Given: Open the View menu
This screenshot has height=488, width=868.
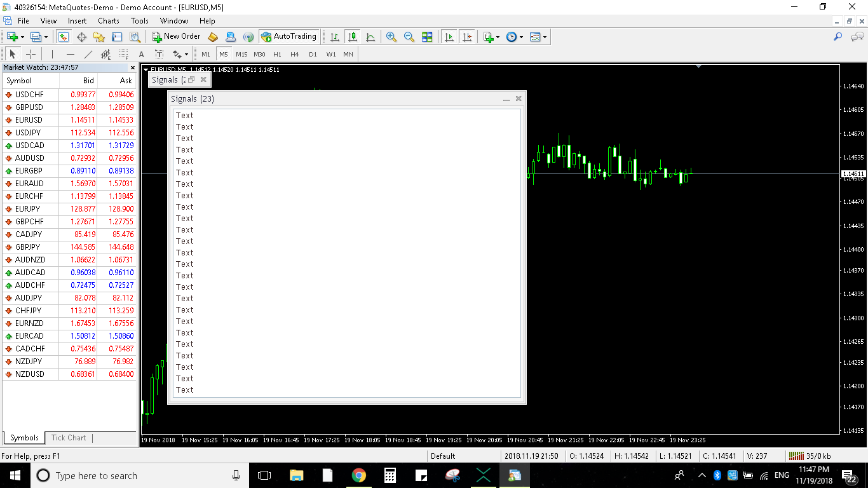Looking at the screenshot, I should [x=48, y=21].
